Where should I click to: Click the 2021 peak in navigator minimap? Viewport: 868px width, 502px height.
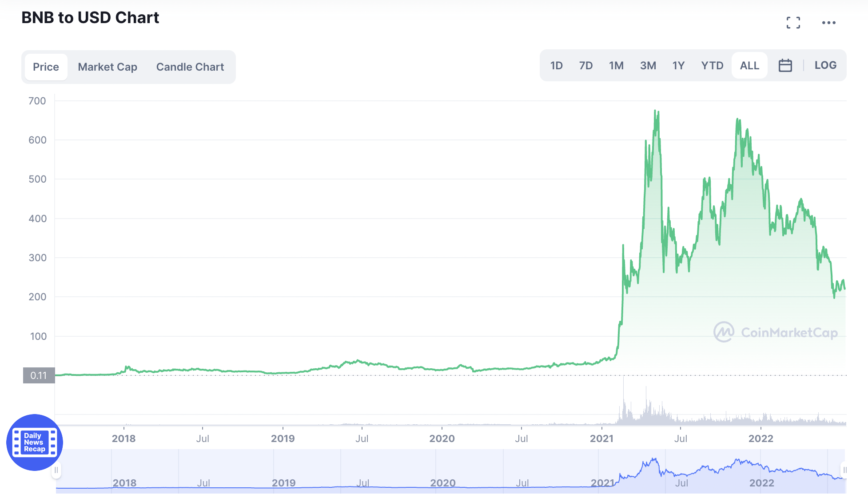pos(654,459)
